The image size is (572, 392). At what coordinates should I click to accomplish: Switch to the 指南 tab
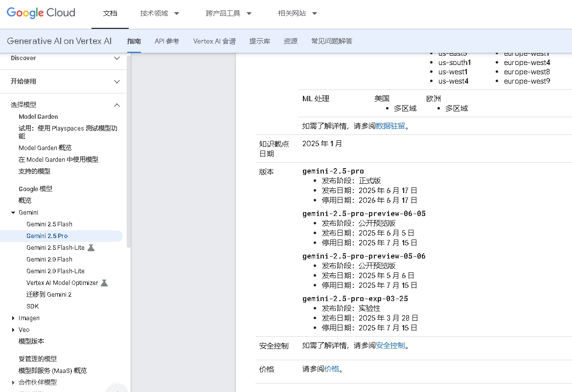(134, 41)
